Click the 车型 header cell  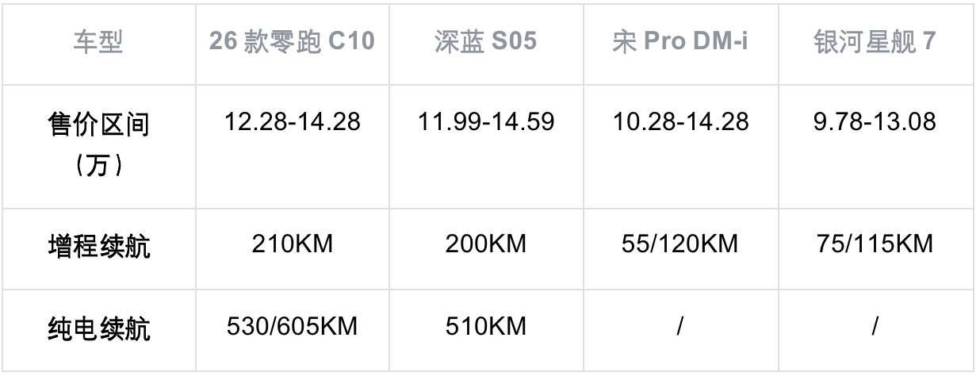click(x=99, y=42)
